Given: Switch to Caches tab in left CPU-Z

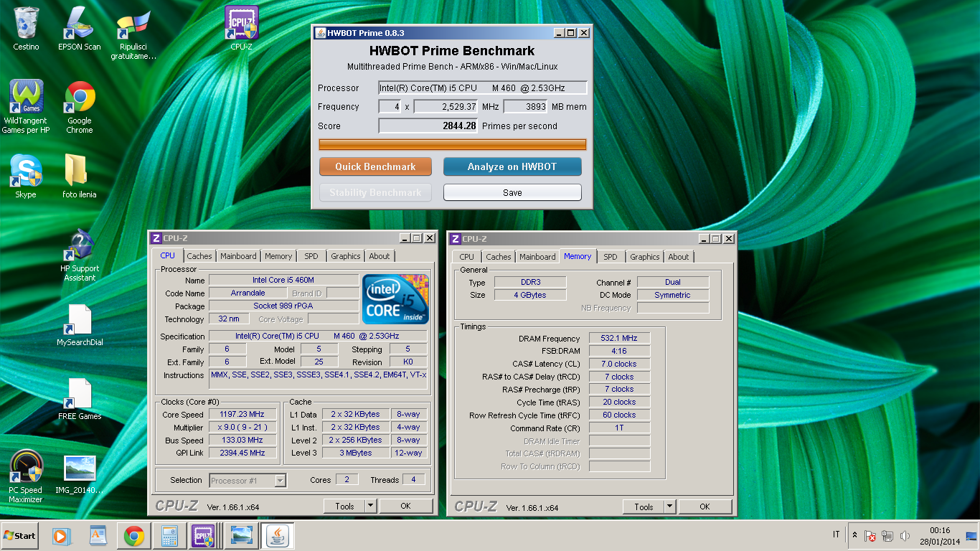Looking at the screenshot, I should click(199, 256).
